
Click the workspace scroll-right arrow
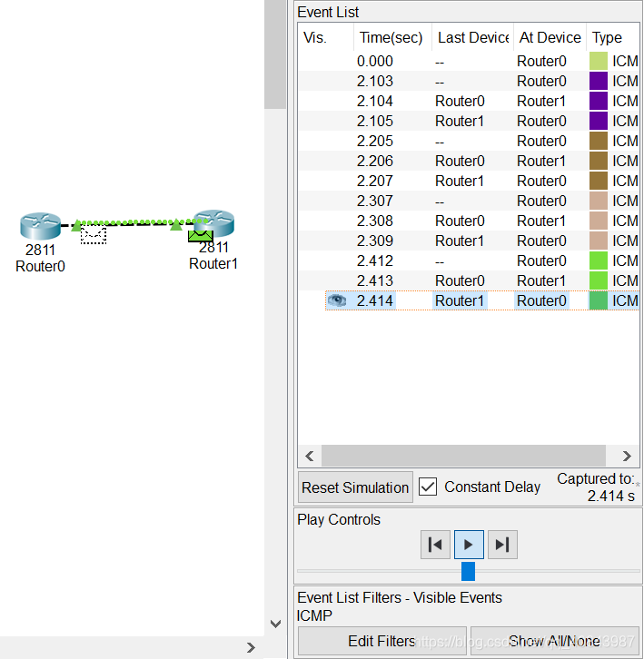coord(251,647)
